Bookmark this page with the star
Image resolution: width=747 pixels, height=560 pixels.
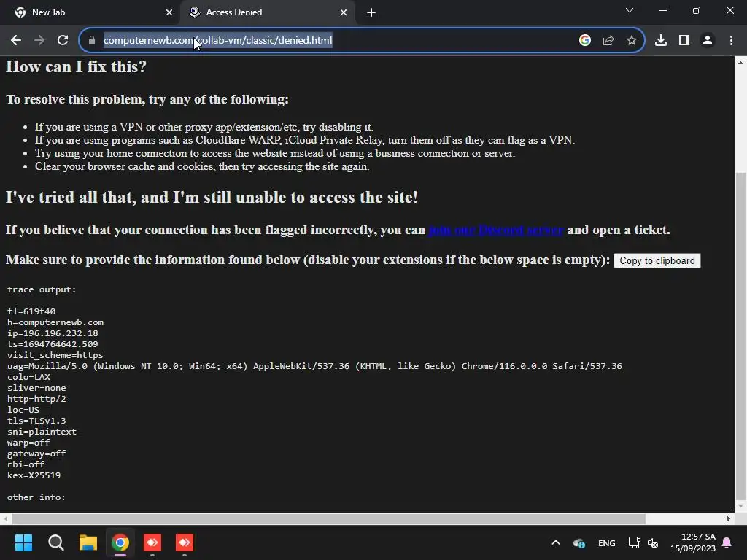(x=632, y=41)
